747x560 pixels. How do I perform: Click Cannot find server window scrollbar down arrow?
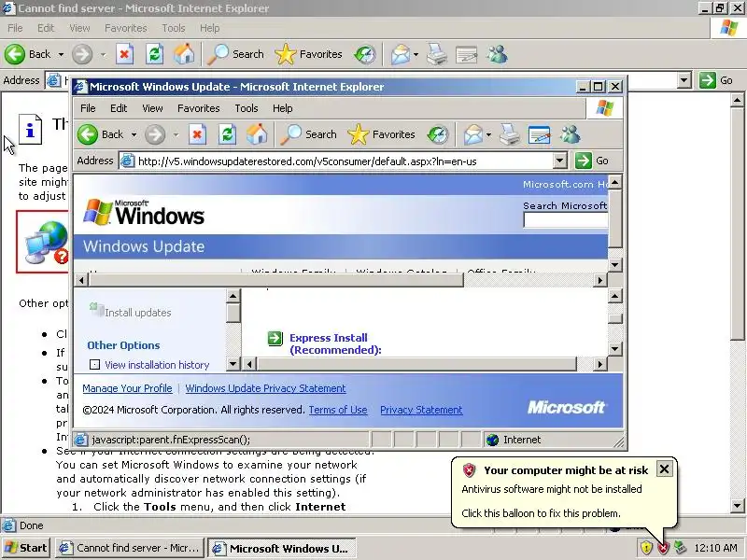737,506
